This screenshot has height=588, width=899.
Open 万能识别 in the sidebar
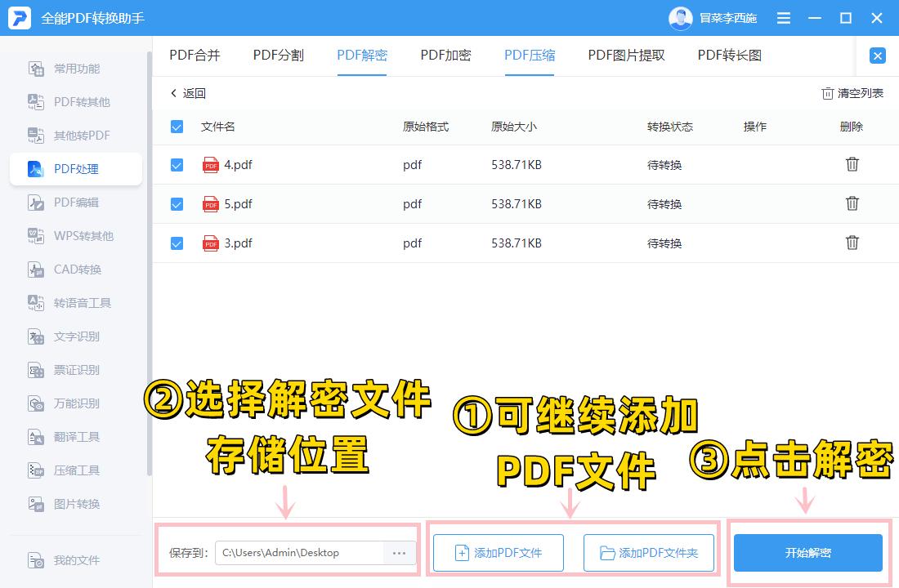(x=76, y=403)
